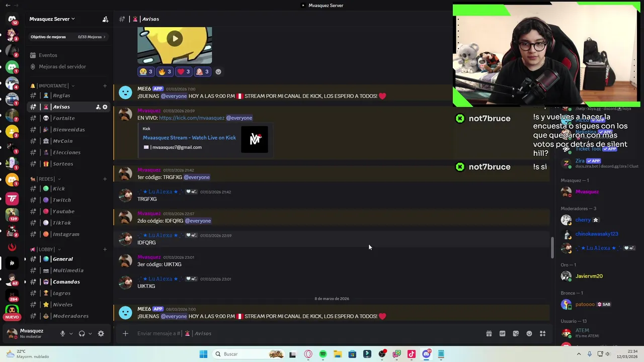Screen dimensions: 644x362
Task: Open Mvaasquez Stream - Watch Live on Kick link
Action: (189, 138)
